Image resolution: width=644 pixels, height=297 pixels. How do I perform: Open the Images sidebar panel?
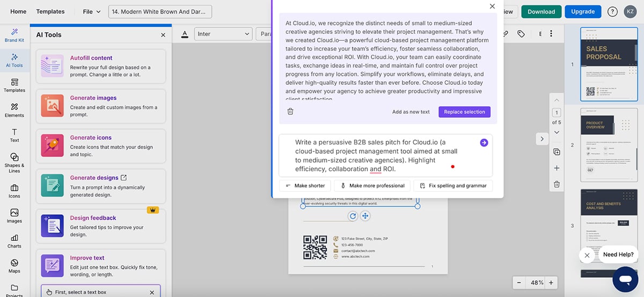coord(14,216)
